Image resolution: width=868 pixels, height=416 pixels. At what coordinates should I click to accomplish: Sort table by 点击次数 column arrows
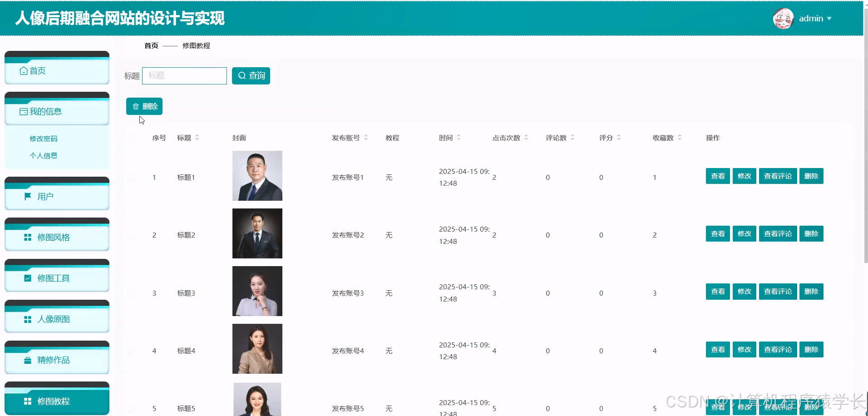pyautogui.click(x=527, y=138)
